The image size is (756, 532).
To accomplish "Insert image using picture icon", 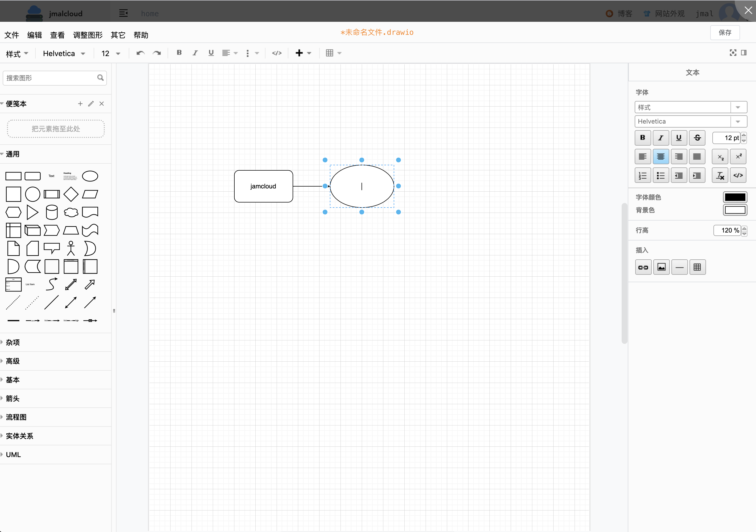I will tap(661, 267).
